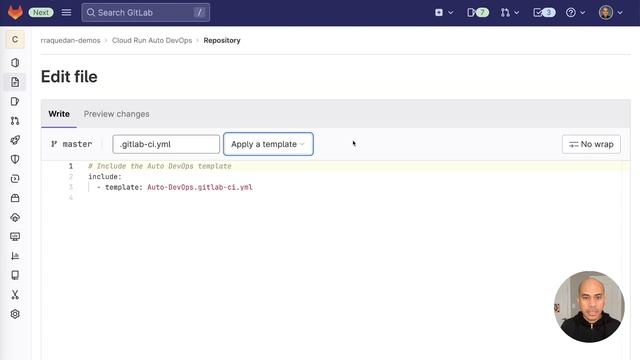Open the user avatar menu
The image size is (640, 360).
(610, 13)
